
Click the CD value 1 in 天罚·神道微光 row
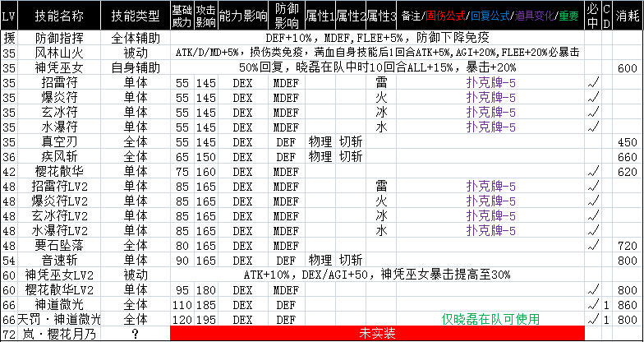607,320
